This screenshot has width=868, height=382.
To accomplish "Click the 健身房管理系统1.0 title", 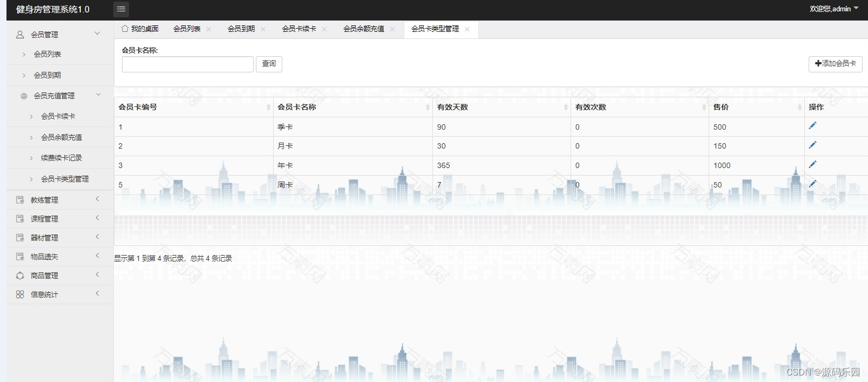I will click(53, 9).
